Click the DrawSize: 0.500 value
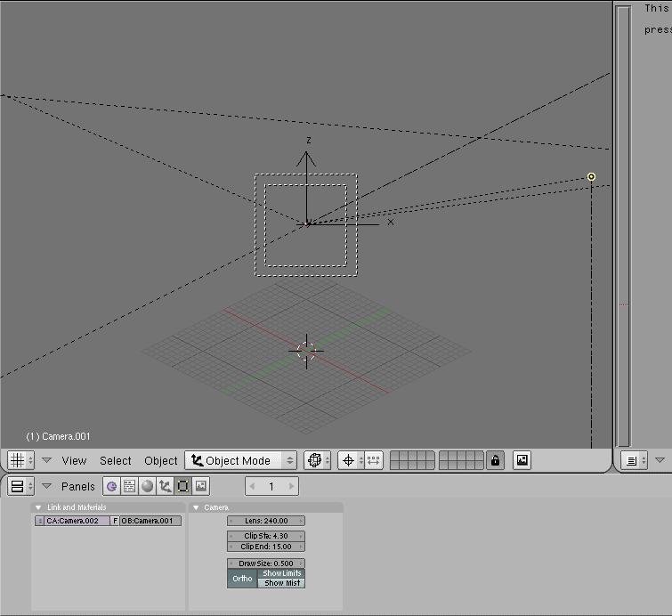This screenshot has width=672, height=616. (266, 563)
